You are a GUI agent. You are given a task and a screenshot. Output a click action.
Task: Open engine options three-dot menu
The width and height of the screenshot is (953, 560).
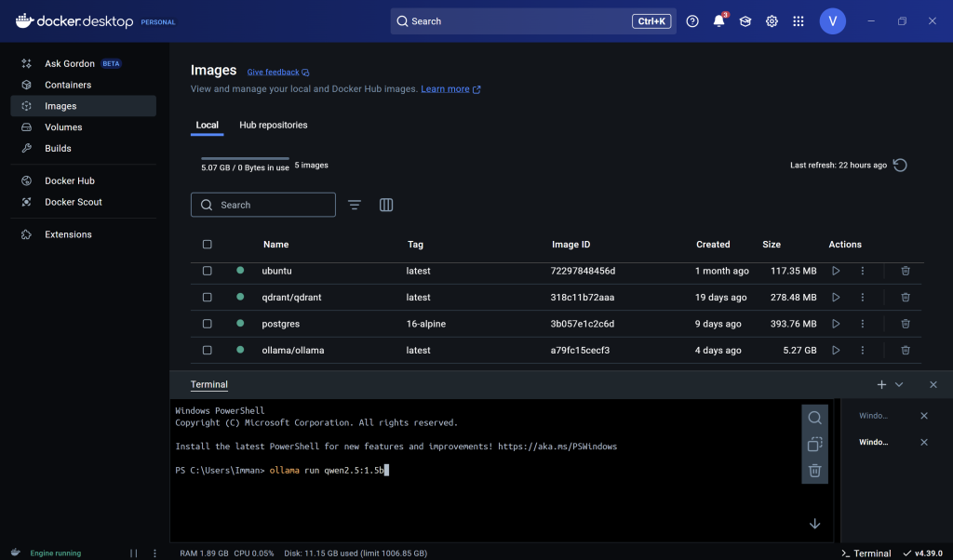tap(155, 553)
